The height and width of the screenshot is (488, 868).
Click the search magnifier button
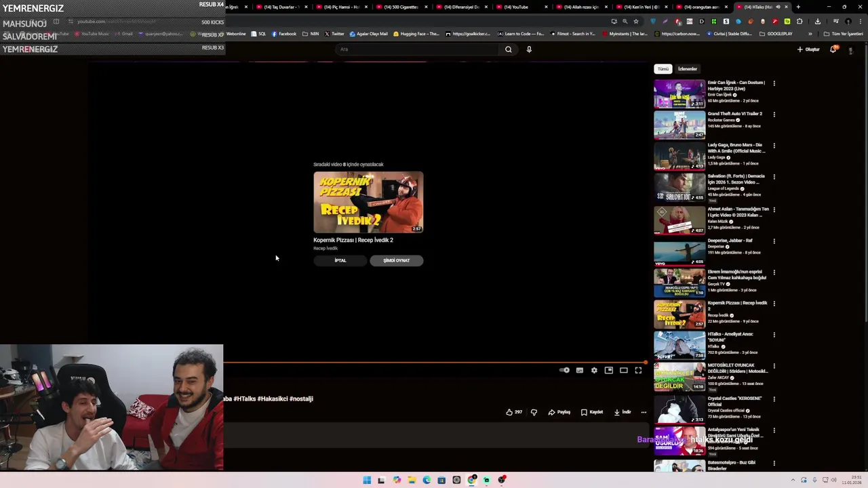pyautogui.click(x=508, y=49)
